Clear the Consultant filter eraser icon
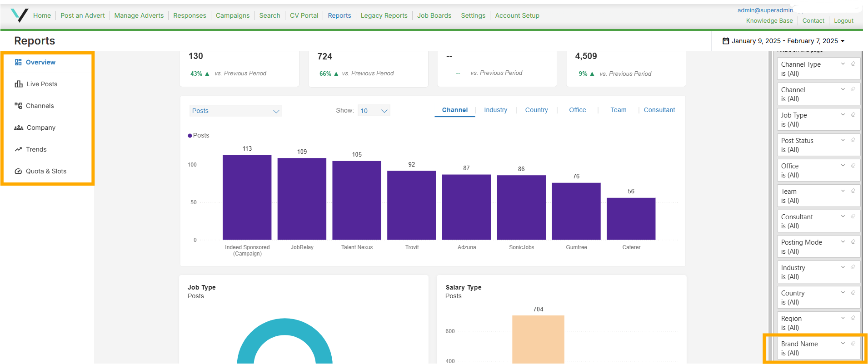The image size is (868, 364). pos(853,216)
